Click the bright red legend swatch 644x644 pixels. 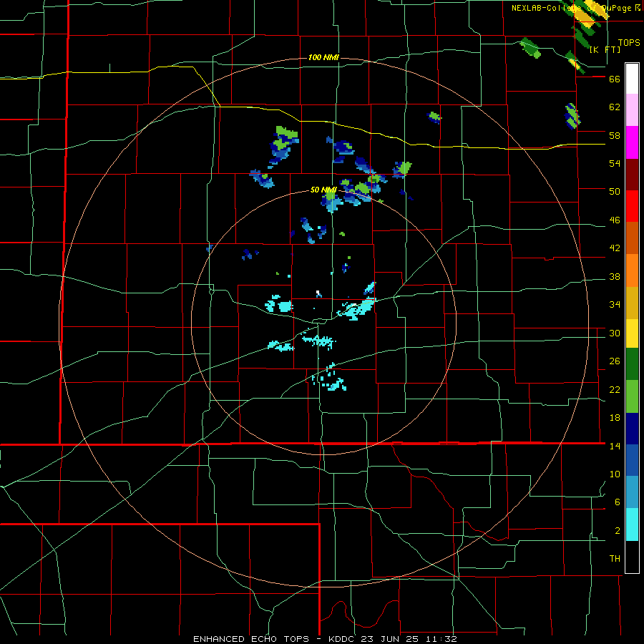[x=632, y=206]
